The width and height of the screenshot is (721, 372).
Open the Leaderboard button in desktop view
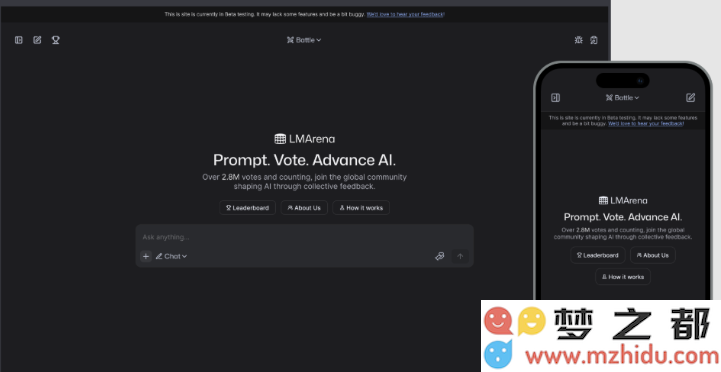click(247, 208)
